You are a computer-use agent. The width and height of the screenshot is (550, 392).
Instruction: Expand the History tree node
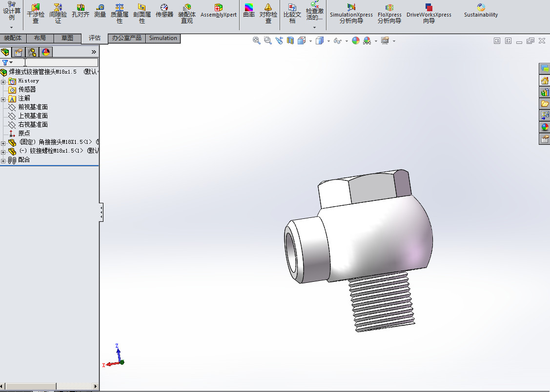point(3,81)
